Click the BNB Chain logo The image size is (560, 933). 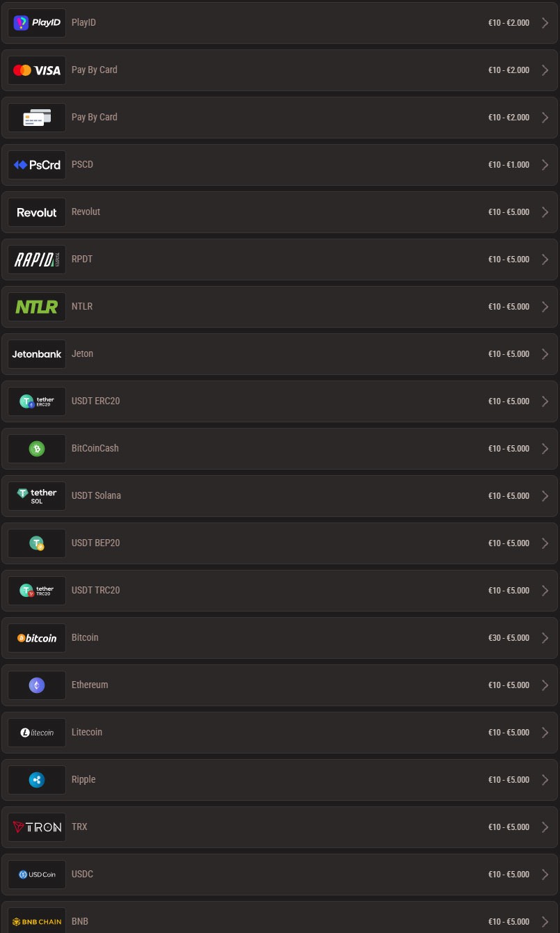pos(37,920)
